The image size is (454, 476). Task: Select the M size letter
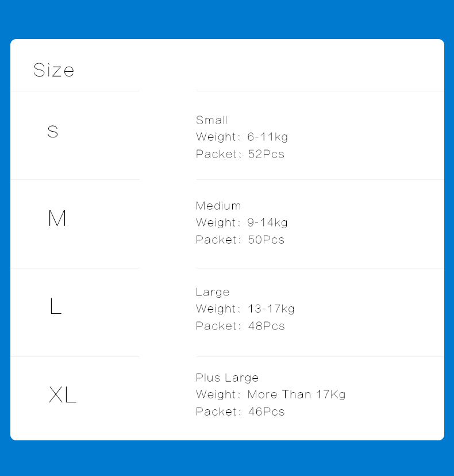point(57,218)
